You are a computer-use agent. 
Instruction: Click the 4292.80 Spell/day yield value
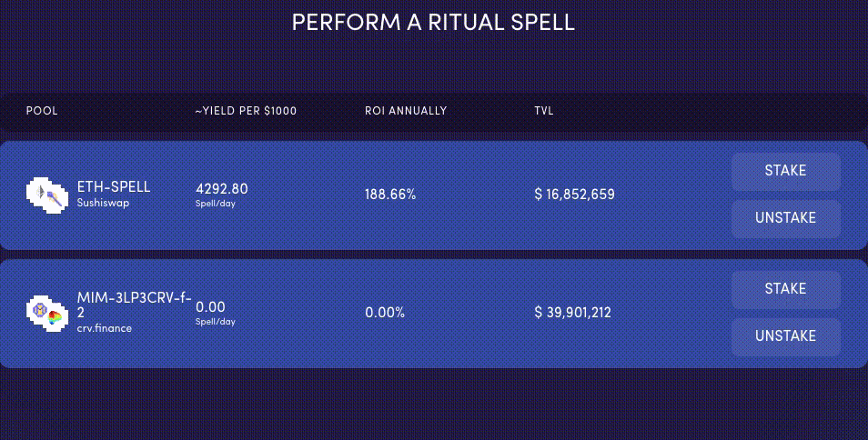[x=222, y=189]
